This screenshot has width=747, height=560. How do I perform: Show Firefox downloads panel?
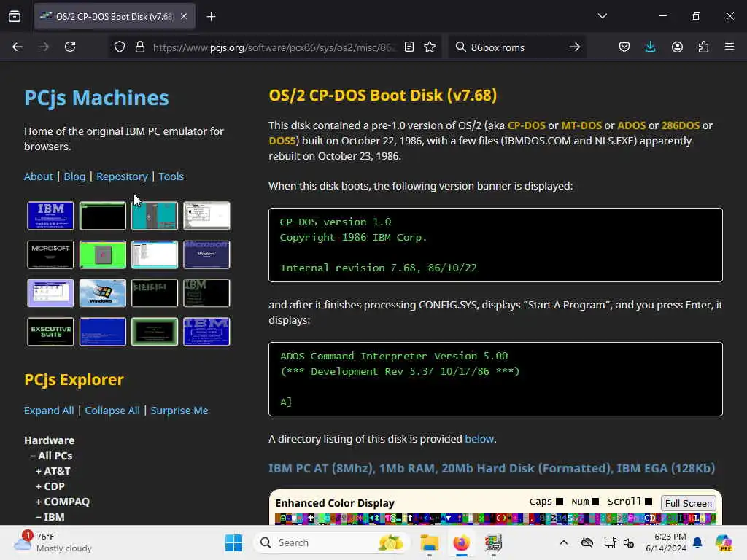[650, 47]
